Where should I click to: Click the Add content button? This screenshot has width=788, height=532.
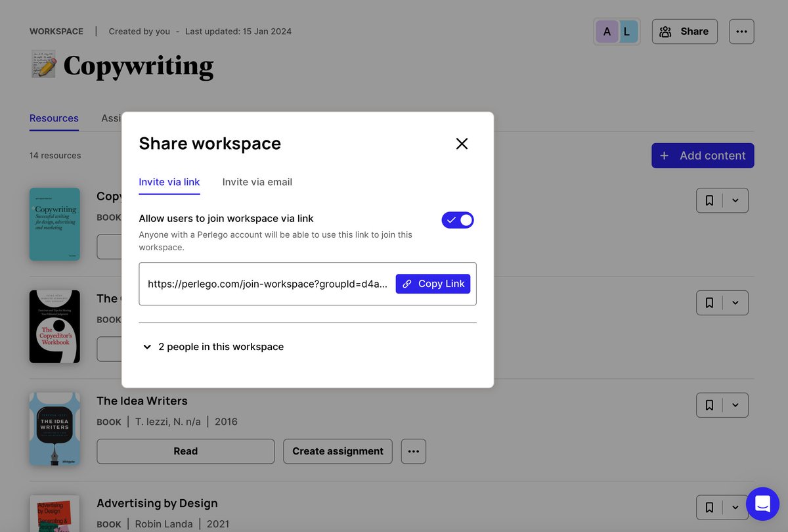click(703, 156)
